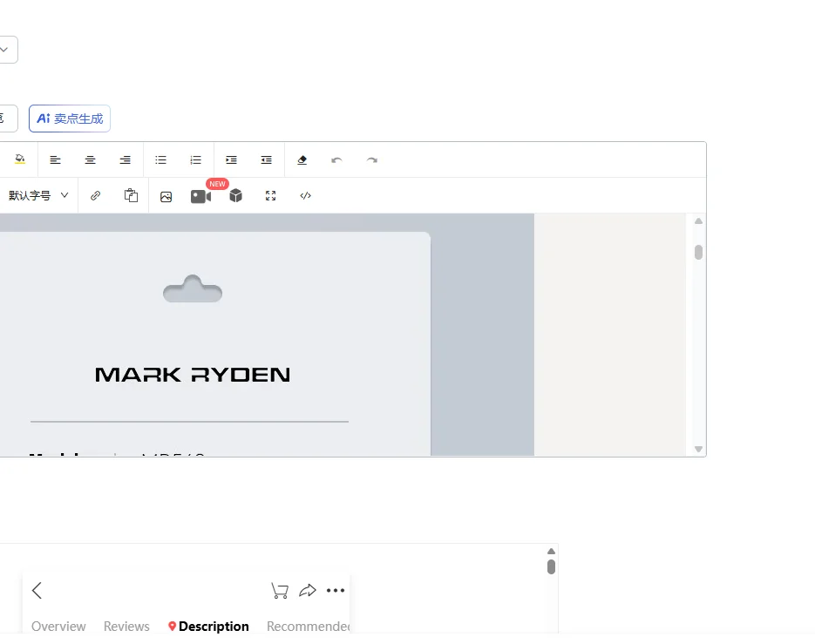Image resolution: width=815 pixels, height=644 pixels.
Task: Expand the dropdown chevron at top left
Action: point(4,50)
